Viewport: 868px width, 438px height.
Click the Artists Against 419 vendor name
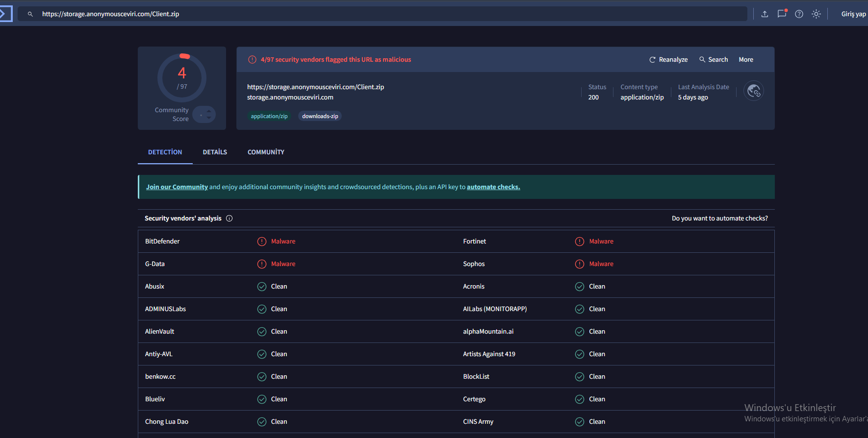tap(489, 354)
